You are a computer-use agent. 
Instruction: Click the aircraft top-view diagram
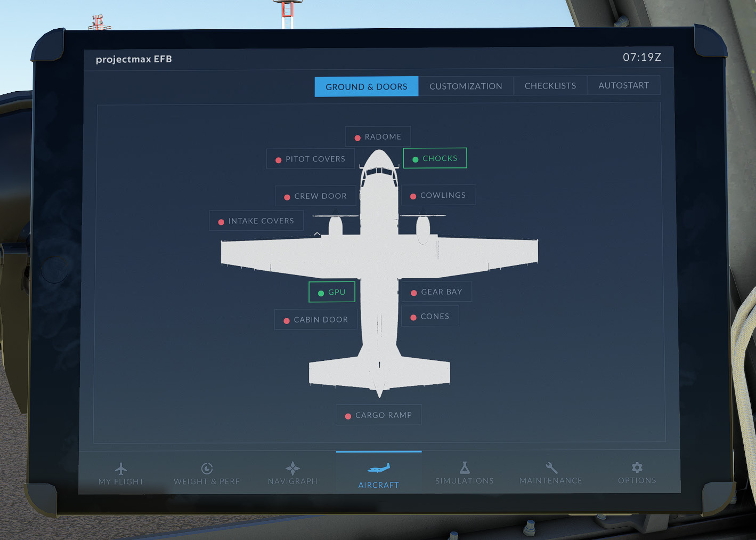click(x=379, y=273)
